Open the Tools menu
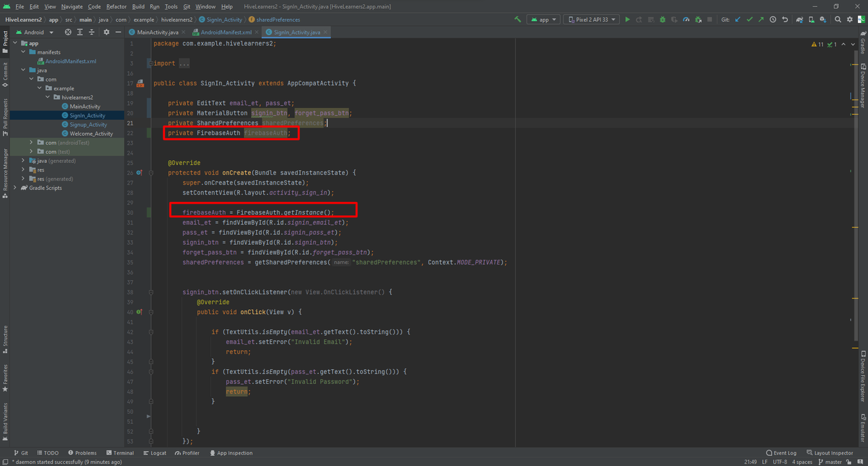The image size is (868, 466). (x=171, y=6)
